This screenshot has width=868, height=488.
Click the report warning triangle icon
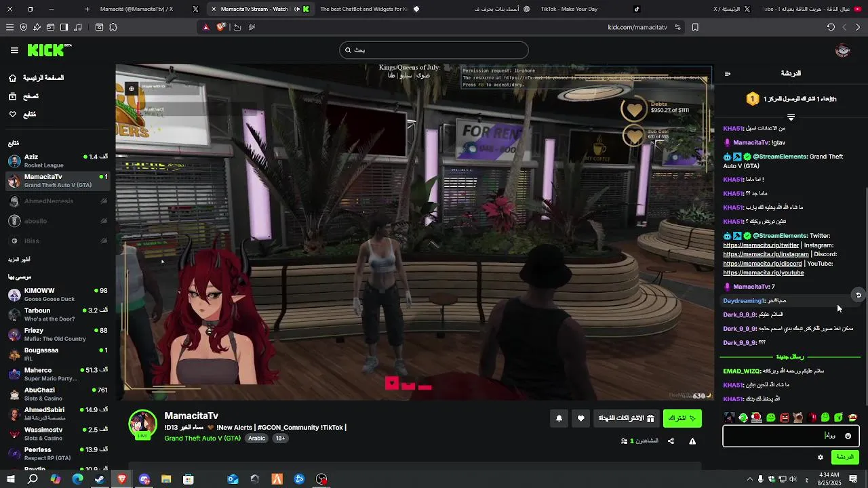pos(692,441)
